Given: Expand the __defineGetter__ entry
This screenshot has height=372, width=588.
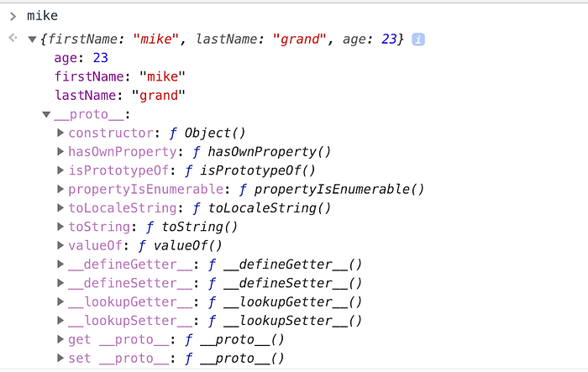Looking at the screenshot, I should point(60,265).
